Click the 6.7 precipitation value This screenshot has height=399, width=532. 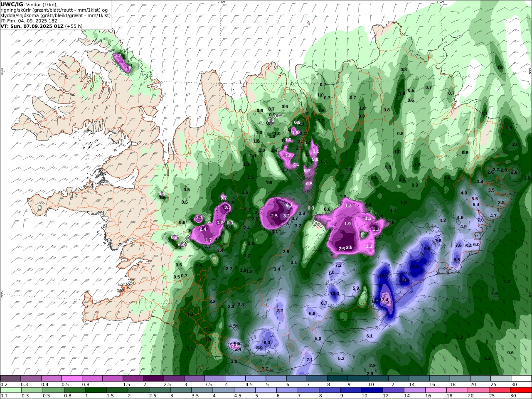(x=324, y=303)
